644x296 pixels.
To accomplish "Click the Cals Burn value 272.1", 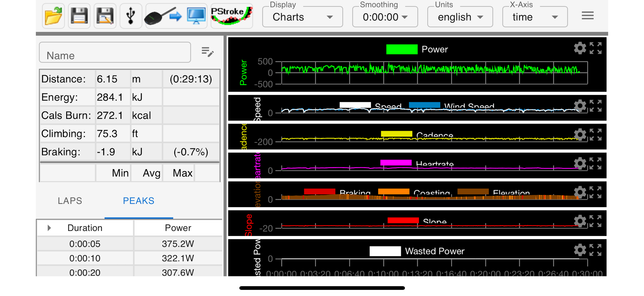I will click(110, 115).
